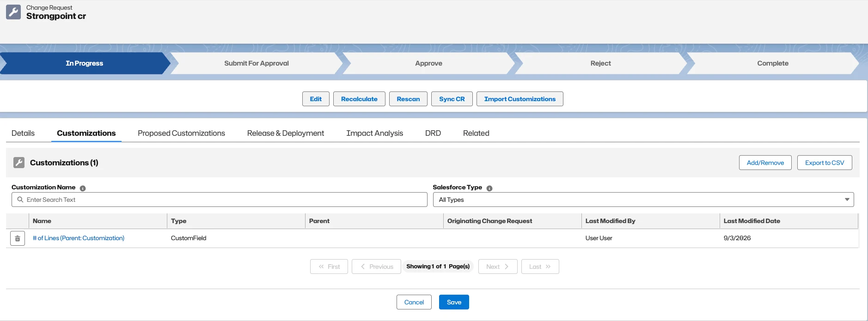This screenshot has height=321, width=868.
Task: Open info tooltip next to Salesforce Type
Action: [x=489, y=188]
